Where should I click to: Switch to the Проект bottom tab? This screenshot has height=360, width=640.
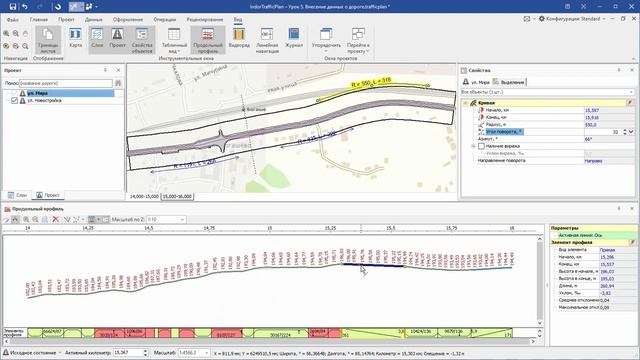click(48, 196)
